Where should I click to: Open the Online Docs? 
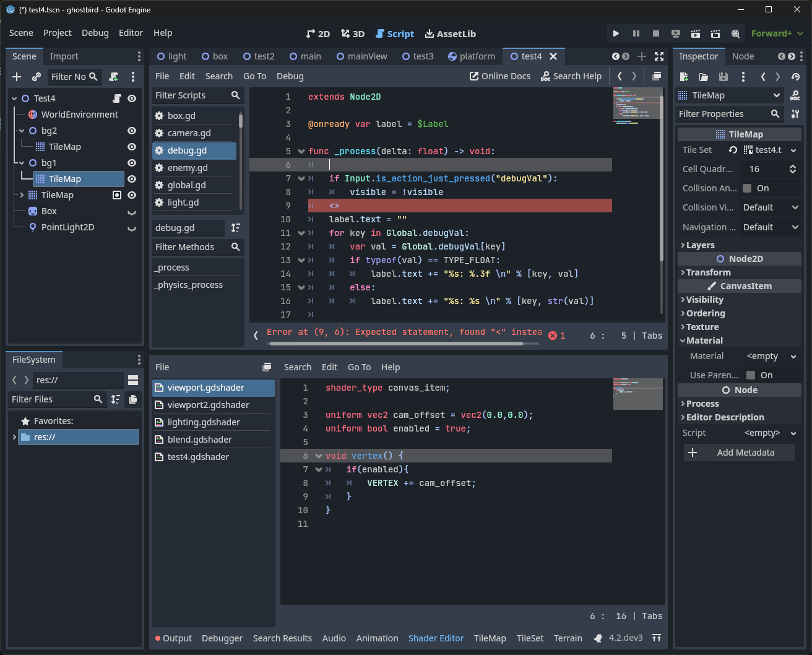click(x=499, y=76)
